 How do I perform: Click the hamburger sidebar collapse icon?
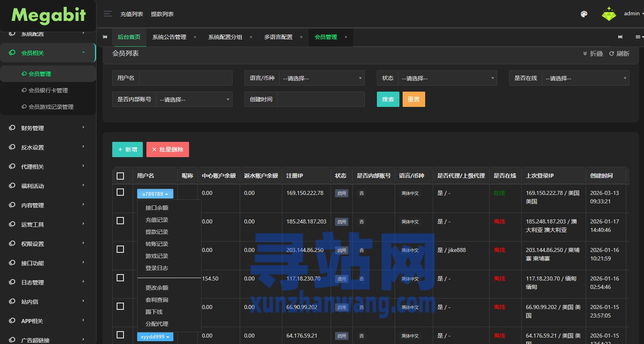click(107, 14)
